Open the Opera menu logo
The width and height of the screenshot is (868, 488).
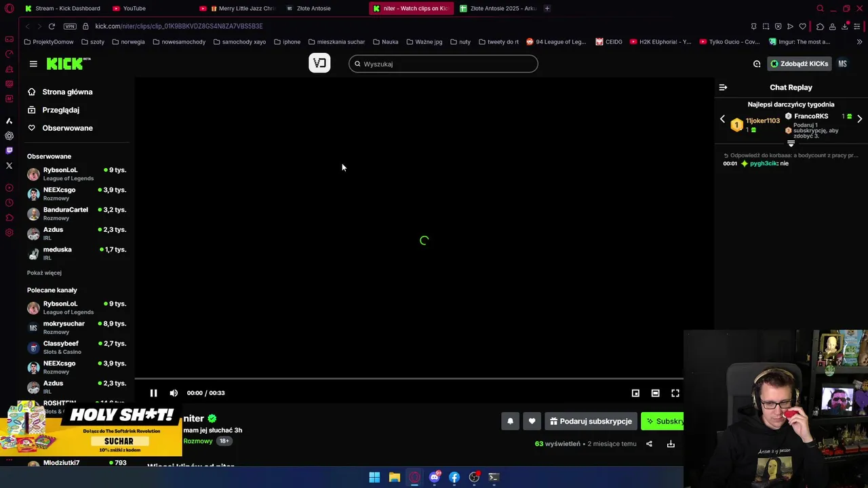[x=9, y=8]
